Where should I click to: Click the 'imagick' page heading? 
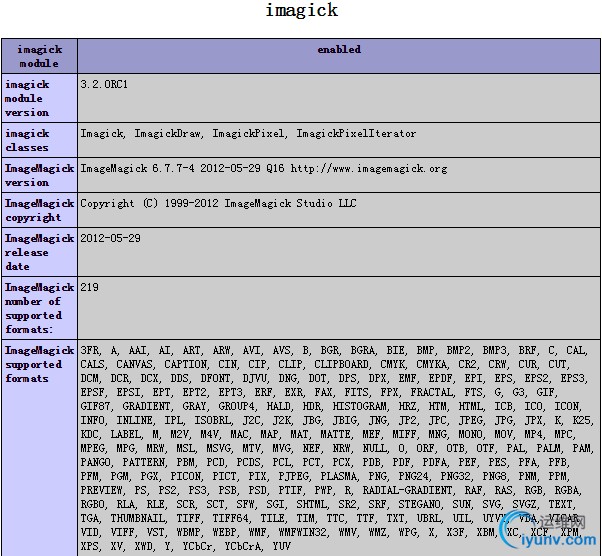(302, 10)
